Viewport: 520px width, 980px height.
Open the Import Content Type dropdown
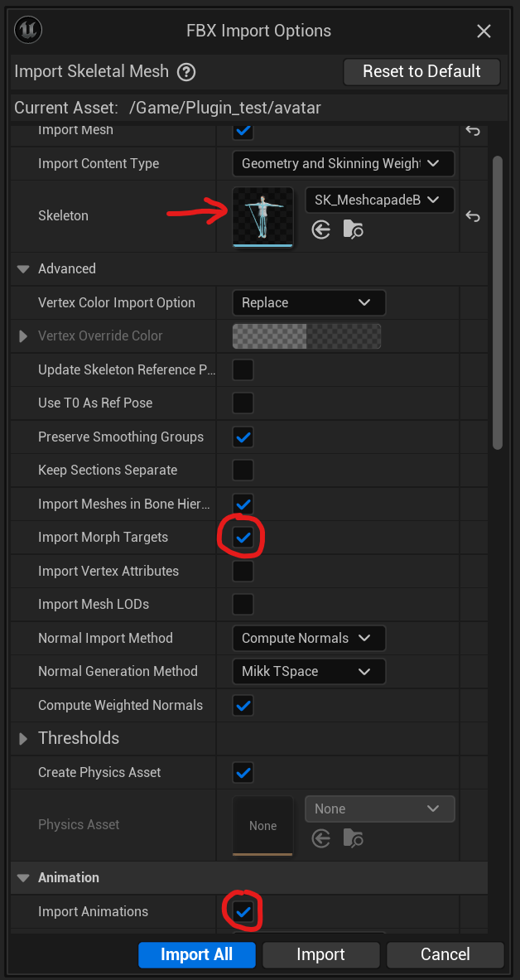point(343,164)
